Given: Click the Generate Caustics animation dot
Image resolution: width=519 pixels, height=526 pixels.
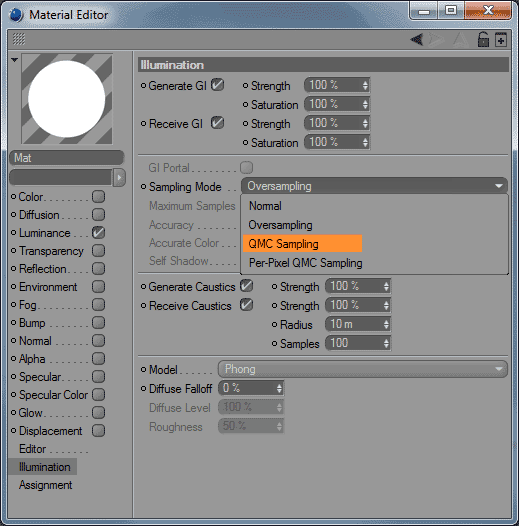Looking at the screenshot, I should [x=143, y=287].
